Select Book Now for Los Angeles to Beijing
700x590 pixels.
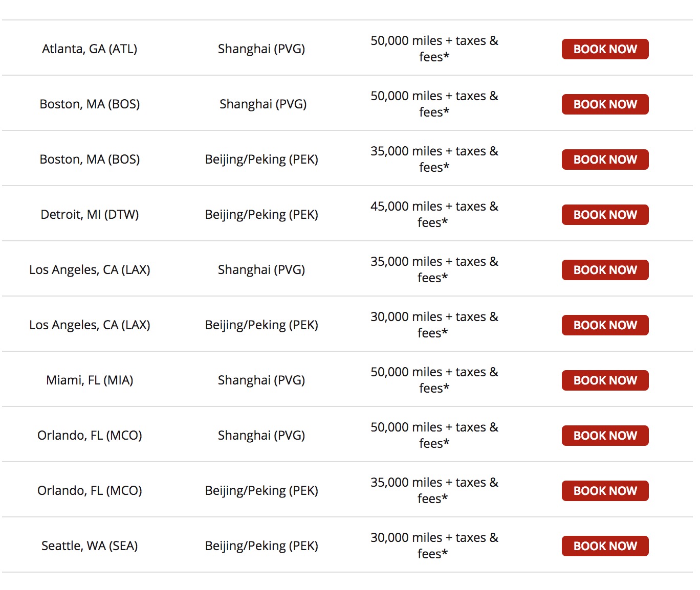605,325
